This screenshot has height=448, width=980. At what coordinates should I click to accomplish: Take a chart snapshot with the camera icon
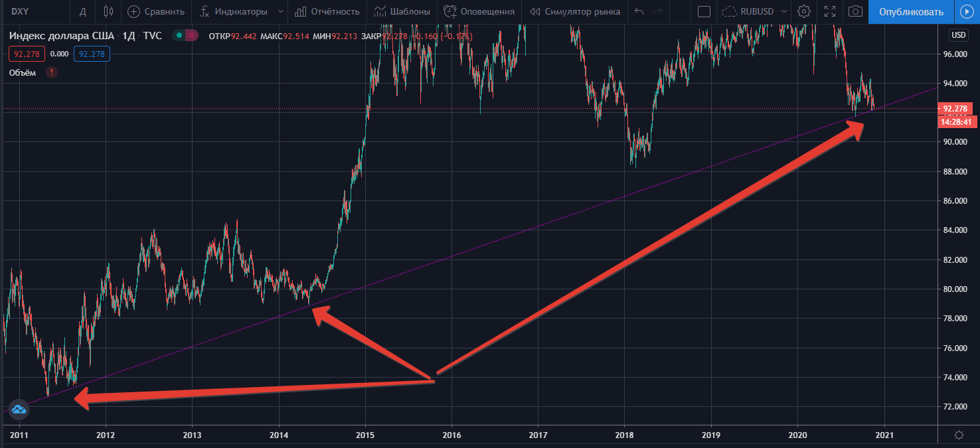pyautogui.click(x=856, y=11)
